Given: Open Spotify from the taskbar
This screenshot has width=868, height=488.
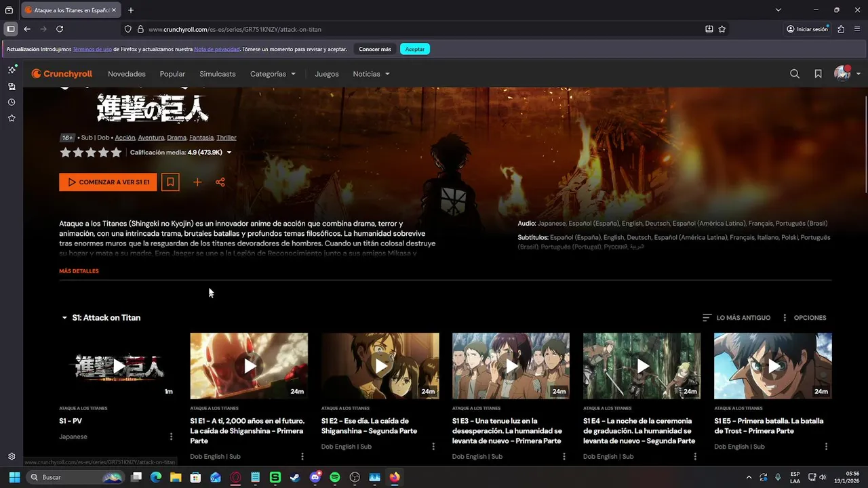Looking at the screenshot, I should click(335, 477).
